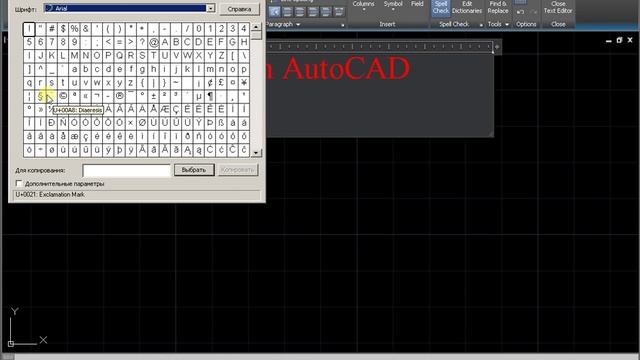Open the Symbol menu in the ribbon

[393, 5]
